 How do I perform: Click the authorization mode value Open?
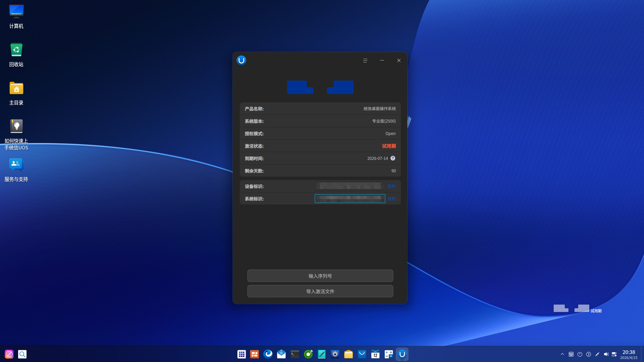(x=390, y=134)
